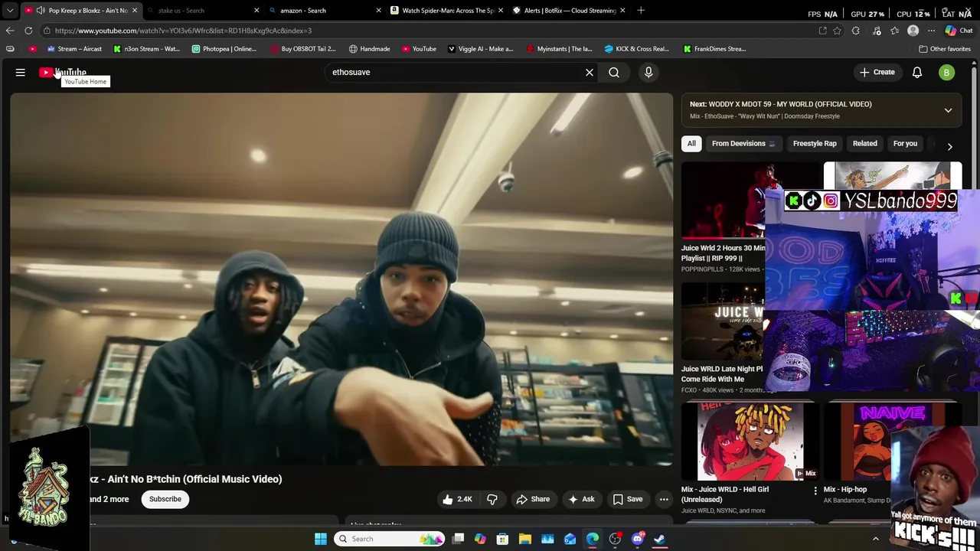Click the YouTube Home logo
980x551 pixels.
(x=63, y=72)
